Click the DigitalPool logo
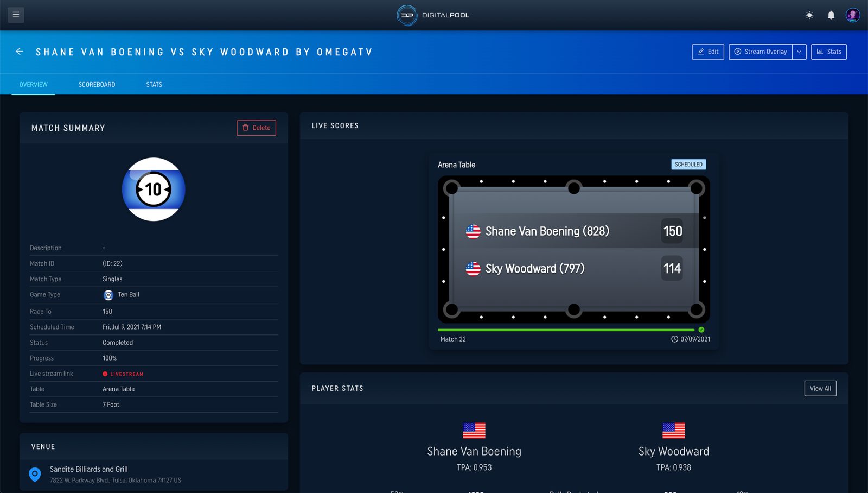The image size is (868, 493). coord(433,15)
